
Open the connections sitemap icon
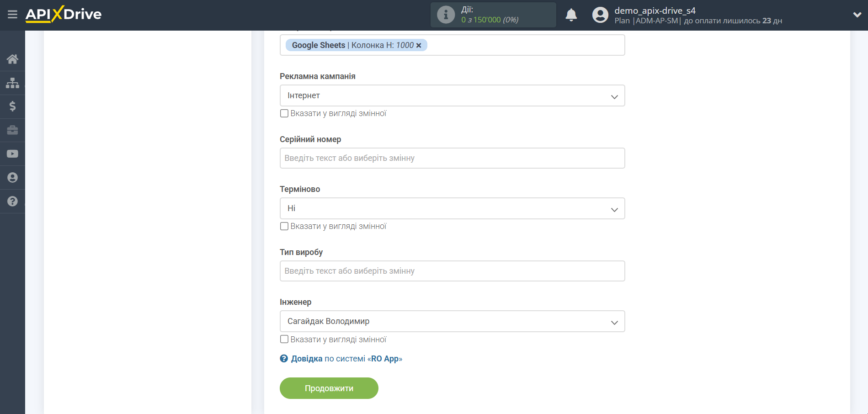coord(12,83)
